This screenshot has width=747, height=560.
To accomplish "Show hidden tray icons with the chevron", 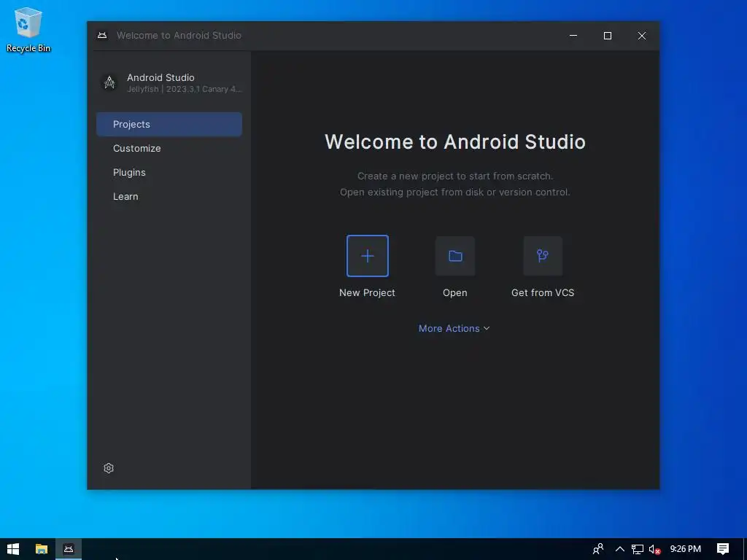I will (x=620, y=549).
